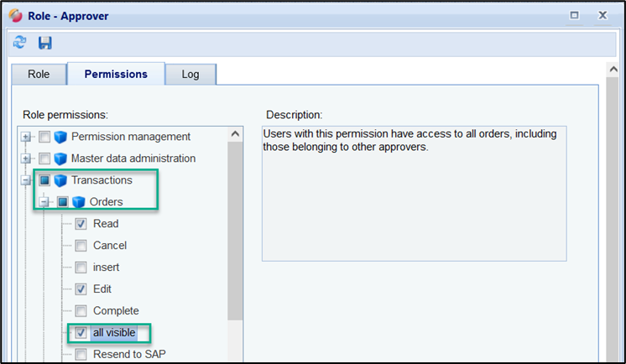This screenshot has width=626, height=364.
Task: Enable the Cancel permission checkbox
Action: 81,246
